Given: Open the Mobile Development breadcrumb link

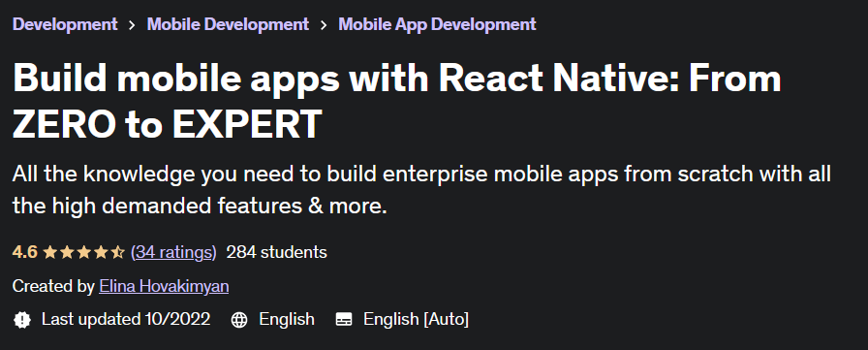Looking at the screenshot, I should (x=228, y=24).
